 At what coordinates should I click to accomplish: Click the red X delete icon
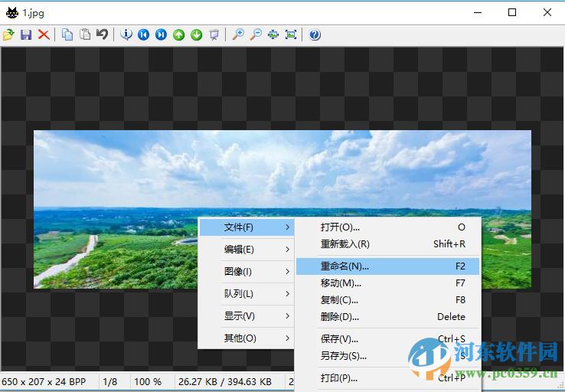[x=44, y=35]
